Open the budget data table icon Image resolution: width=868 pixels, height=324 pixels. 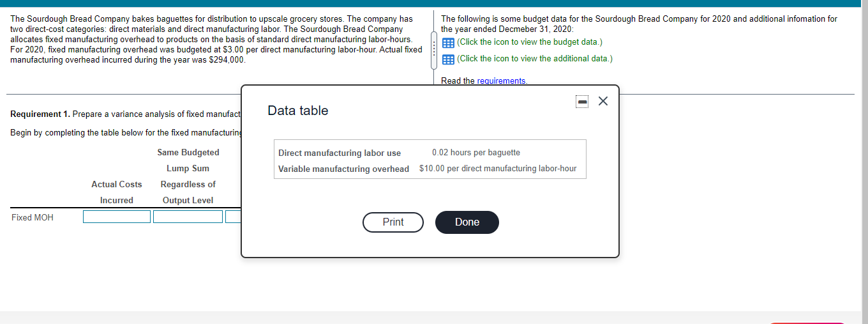pos(448,43)
